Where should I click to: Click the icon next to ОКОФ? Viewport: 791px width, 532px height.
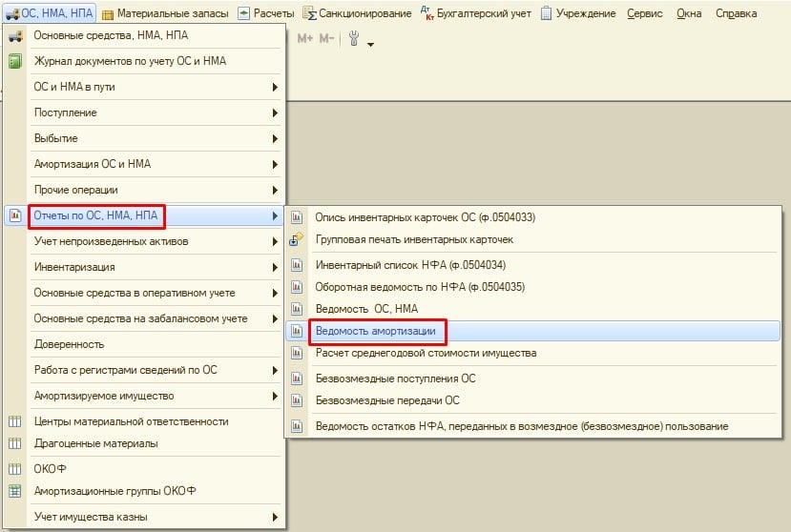(x=14, y=469)
